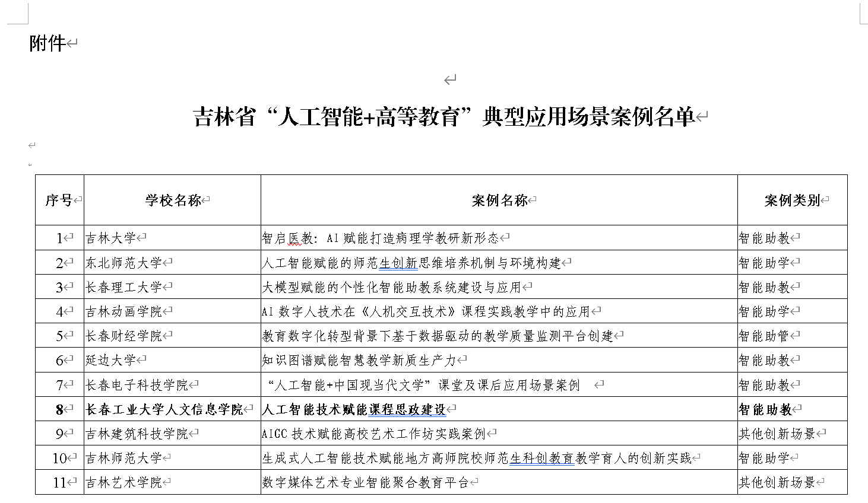Screen dimensions: 868x503
Task: Click the bold 人工智能技术赋能课程思政建设 text
Action: point(354,410)
